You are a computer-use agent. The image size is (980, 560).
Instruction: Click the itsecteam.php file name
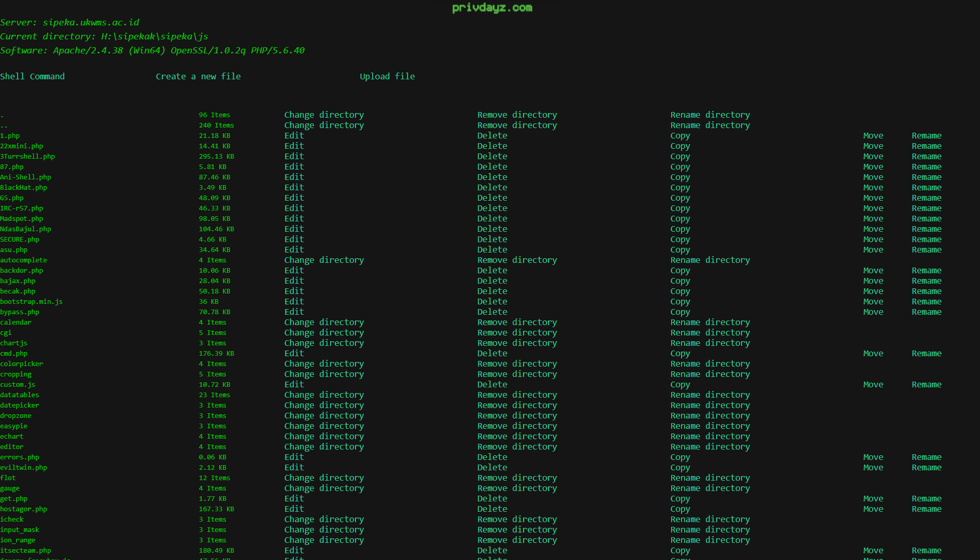coord(25,550)
